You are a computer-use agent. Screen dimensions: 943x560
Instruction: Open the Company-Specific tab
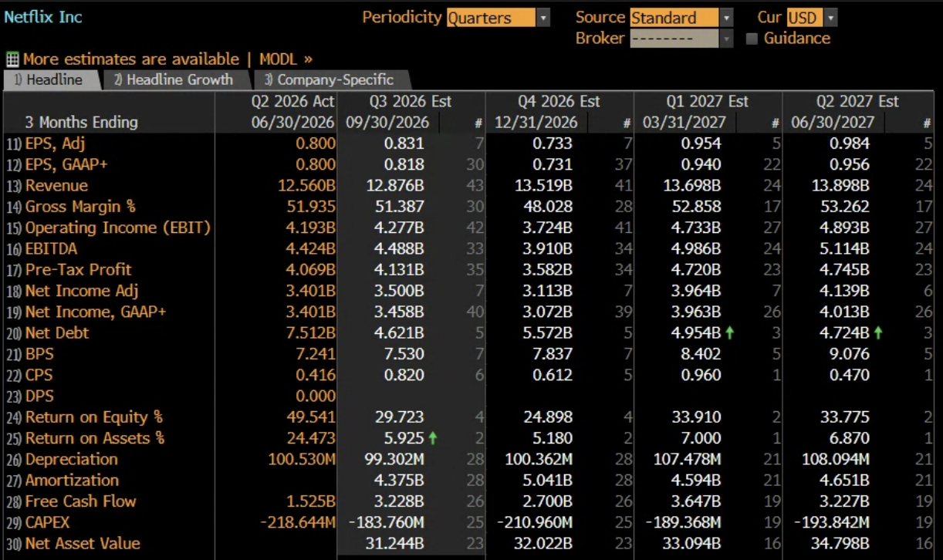coord(330,79)
